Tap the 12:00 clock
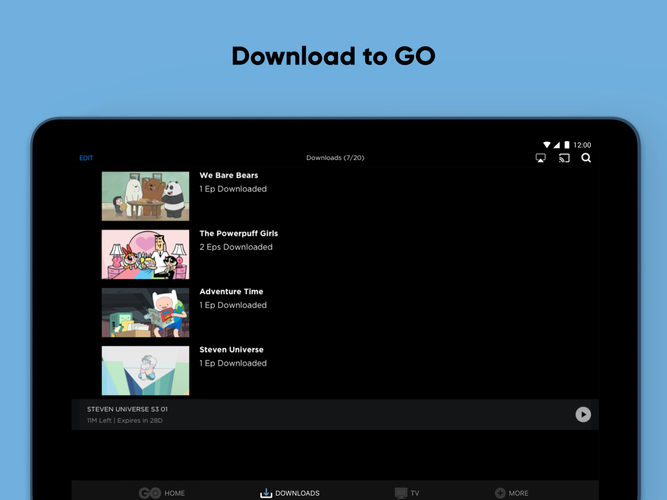667x500 pixels. pos(582,145)
